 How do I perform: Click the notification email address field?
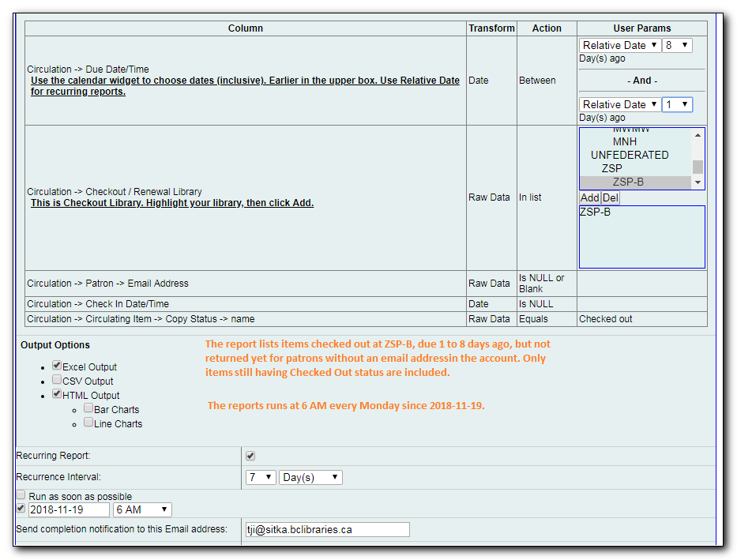point(326,529)
